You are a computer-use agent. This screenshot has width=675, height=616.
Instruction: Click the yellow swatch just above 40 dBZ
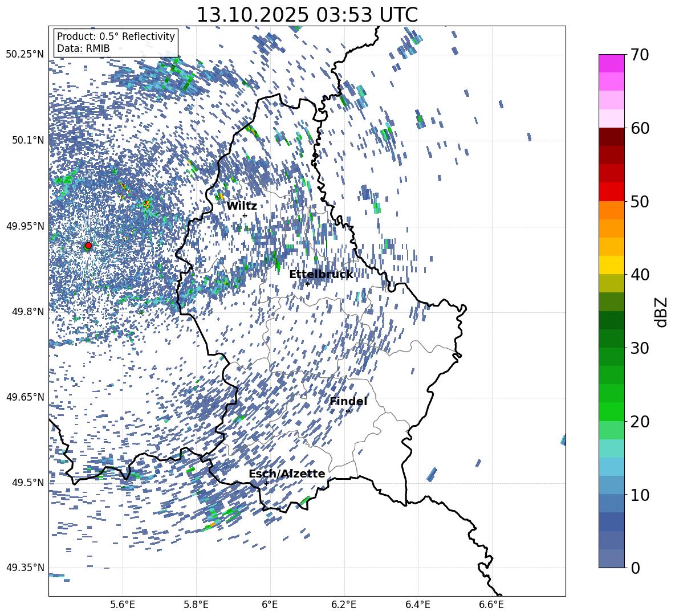coord(611,265)
